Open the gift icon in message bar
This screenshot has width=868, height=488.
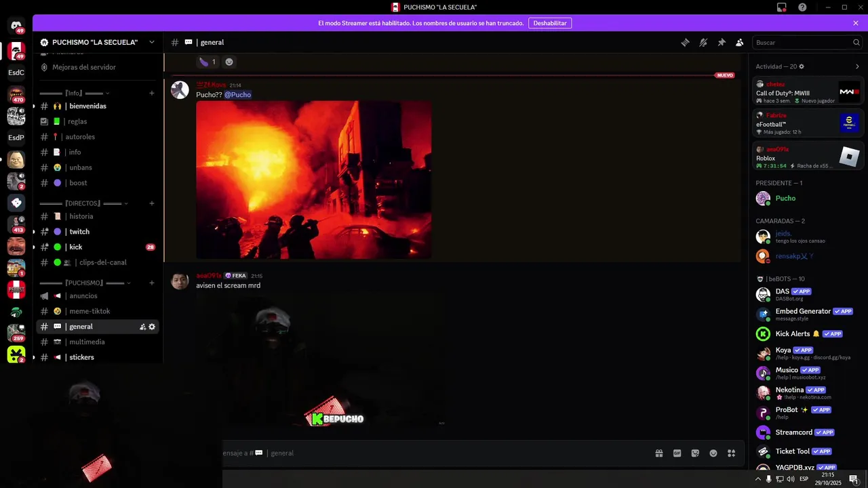click(x=658, y=453)
